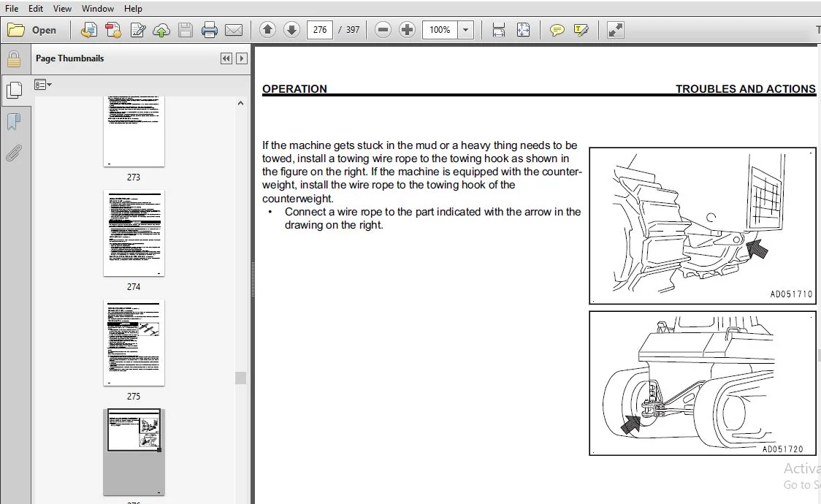The height and width of the screenshot is (504, 821).
Task: Open the zoom percentage dropdown arrow
Action: [465, 30]
